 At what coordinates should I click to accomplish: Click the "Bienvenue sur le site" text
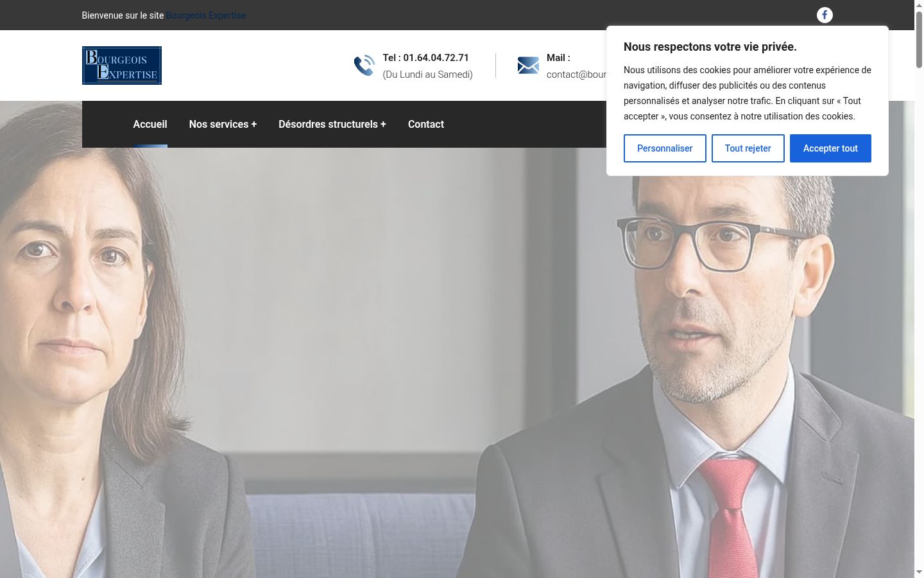tap(123, 15)
